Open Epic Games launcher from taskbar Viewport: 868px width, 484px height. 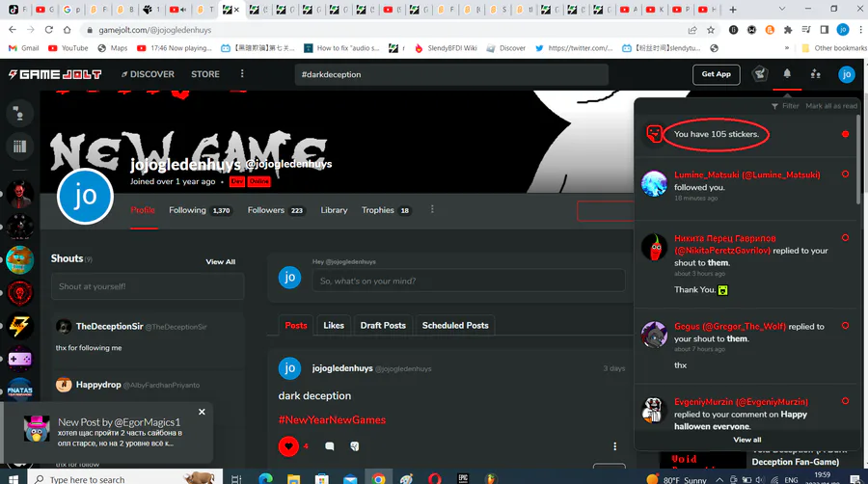[463, 478]
